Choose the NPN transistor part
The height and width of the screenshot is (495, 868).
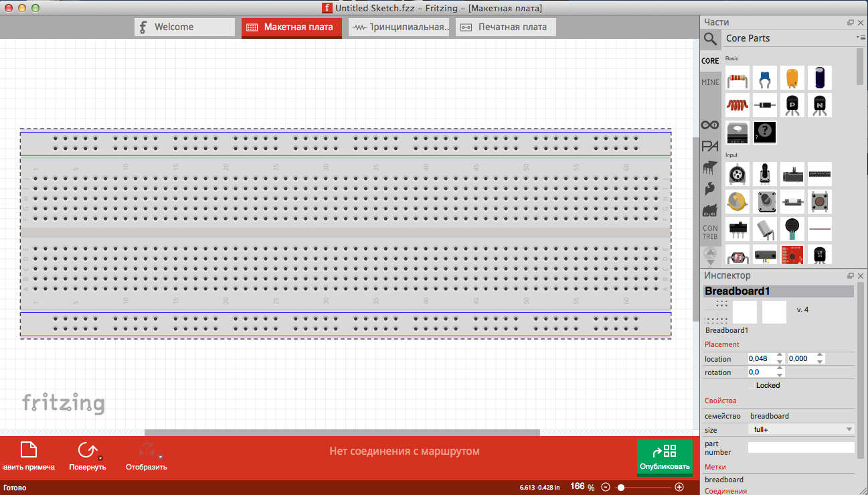(820, 105)
